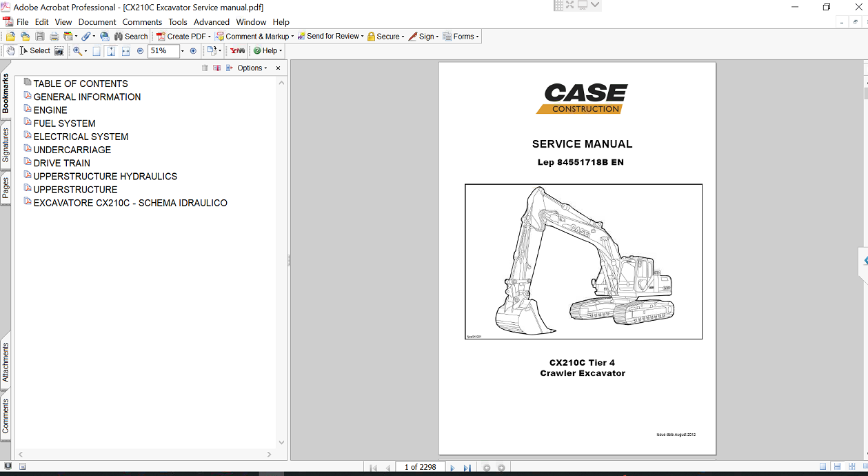Toggle Actual Size page view
This screenshot has width=868, height=476.
97,51
